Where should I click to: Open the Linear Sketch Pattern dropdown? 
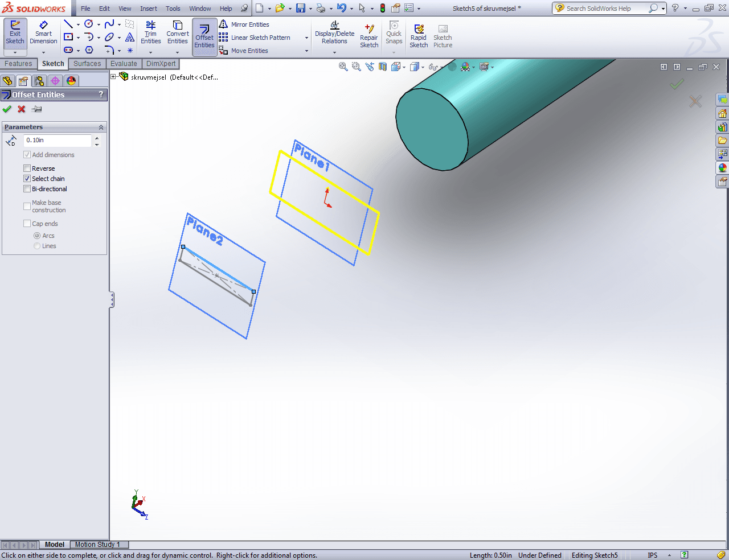(x=306, y=38)
